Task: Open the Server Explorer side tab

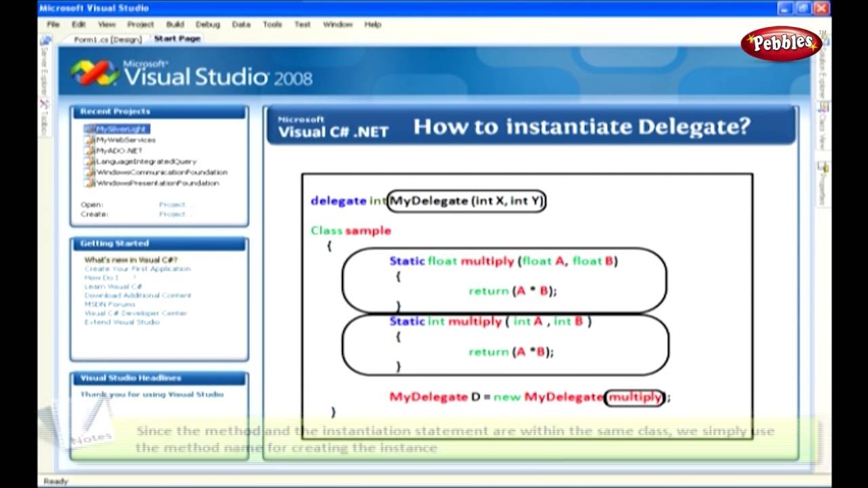Action: point(45,66)
